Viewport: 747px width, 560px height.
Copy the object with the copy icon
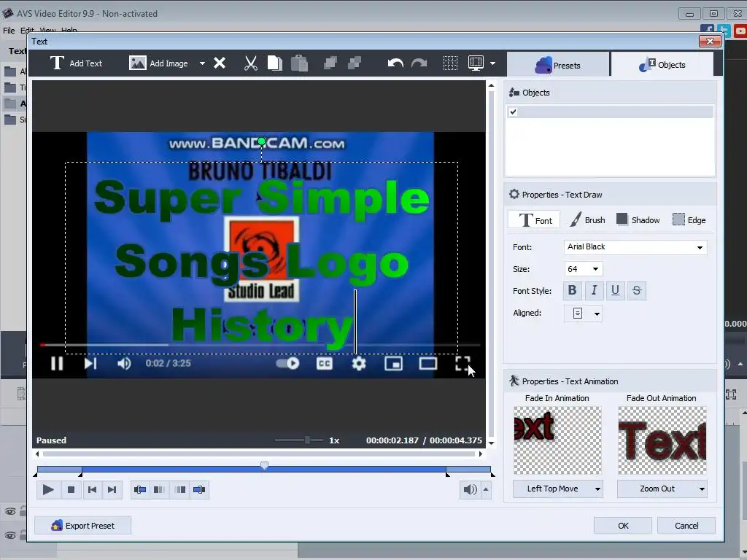coord(274,63)
